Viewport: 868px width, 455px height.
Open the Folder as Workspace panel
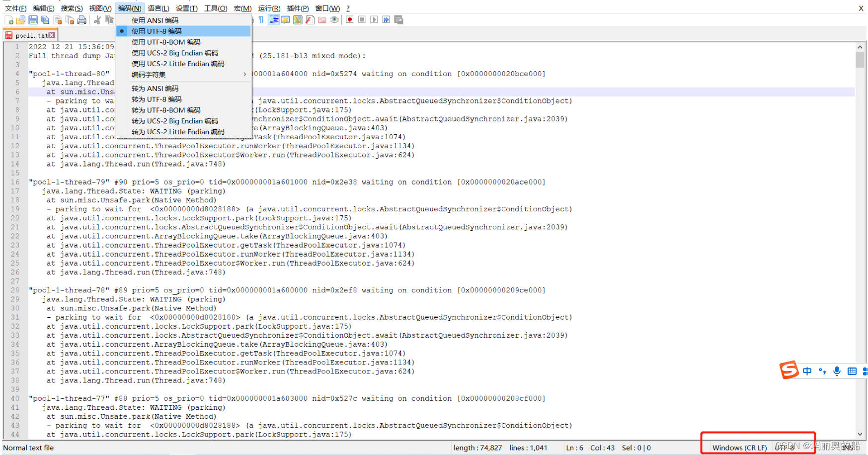pyautogui.click(x=321, y=19)
